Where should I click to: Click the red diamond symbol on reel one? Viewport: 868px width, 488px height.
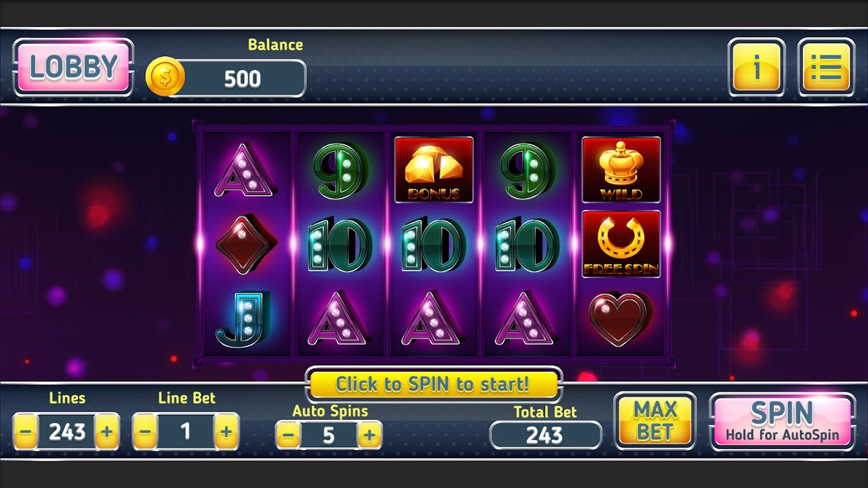click(246, 244)
